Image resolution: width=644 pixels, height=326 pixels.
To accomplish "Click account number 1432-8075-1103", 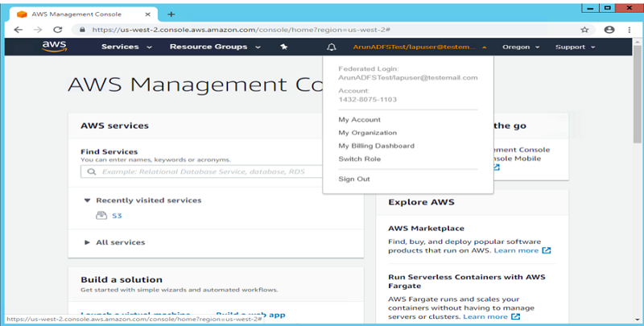I will [368, 99].
